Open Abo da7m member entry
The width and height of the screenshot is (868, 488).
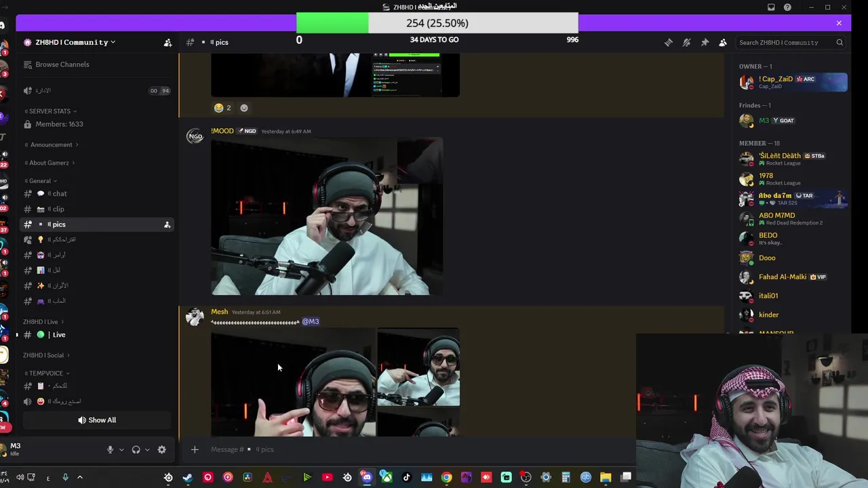(792, 199)
